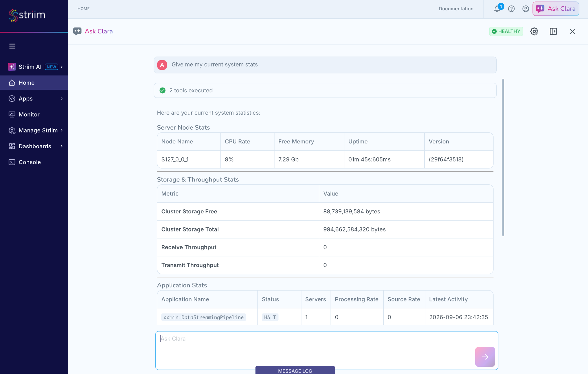
Task: Open Ask Clara settings gear
Action: click(534, 31)
